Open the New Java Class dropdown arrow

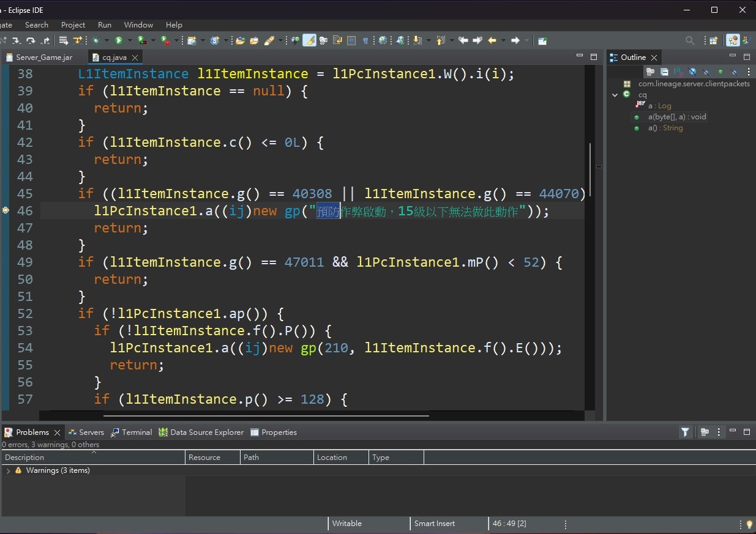pyautogui.click(x=226, y=40)
